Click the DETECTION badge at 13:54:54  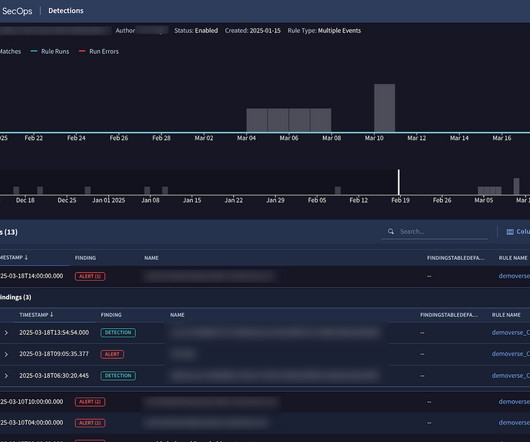118,333
